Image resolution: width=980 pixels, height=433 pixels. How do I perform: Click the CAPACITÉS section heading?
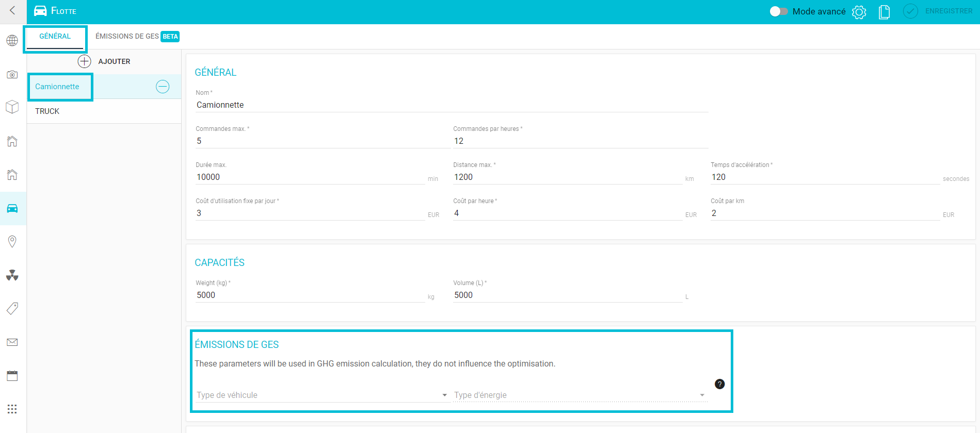[x=220, y=263]
